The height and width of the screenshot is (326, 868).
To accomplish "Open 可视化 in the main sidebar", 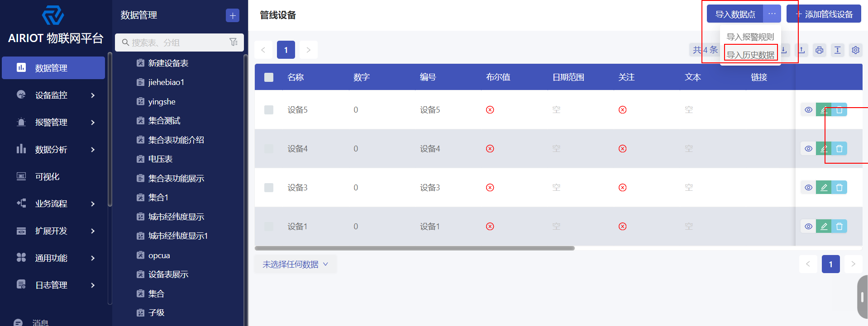I will [53, 176].
